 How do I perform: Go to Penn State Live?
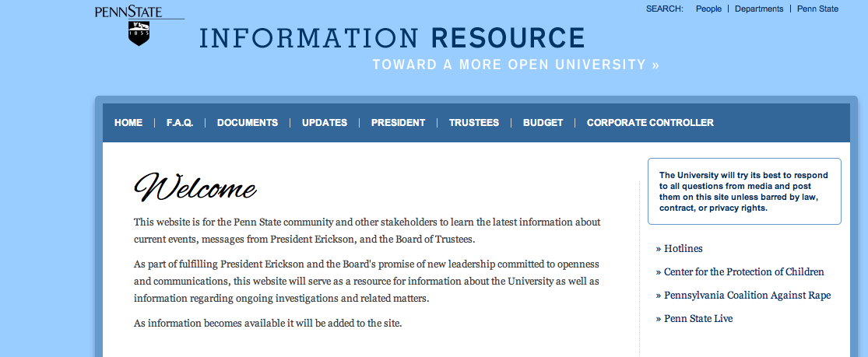(698, 319)
